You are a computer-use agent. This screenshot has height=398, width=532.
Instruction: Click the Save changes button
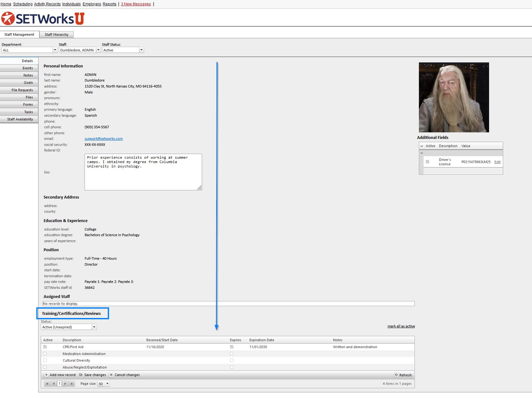click(x=92, y=375)
